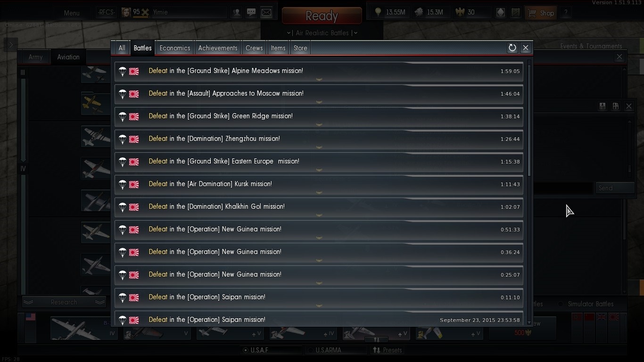
Task: Select the U.S.A.F preset radio button
Action: click(246, 350)
